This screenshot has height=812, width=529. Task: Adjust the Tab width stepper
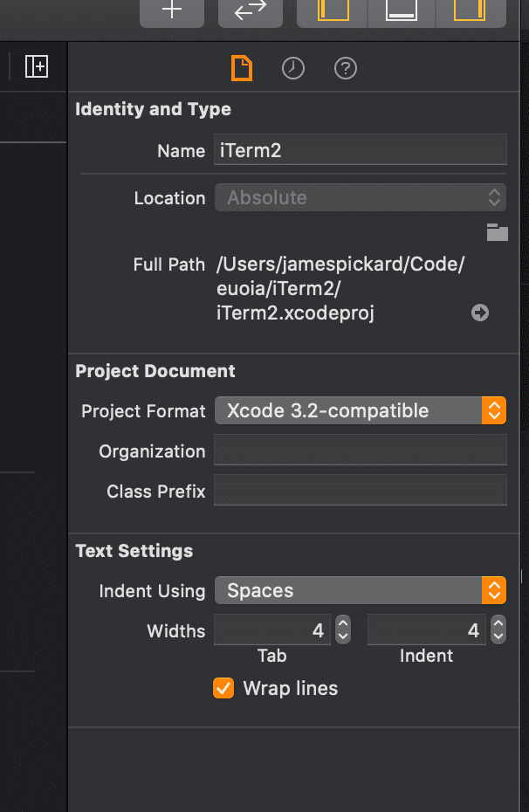tap(343, 630)
